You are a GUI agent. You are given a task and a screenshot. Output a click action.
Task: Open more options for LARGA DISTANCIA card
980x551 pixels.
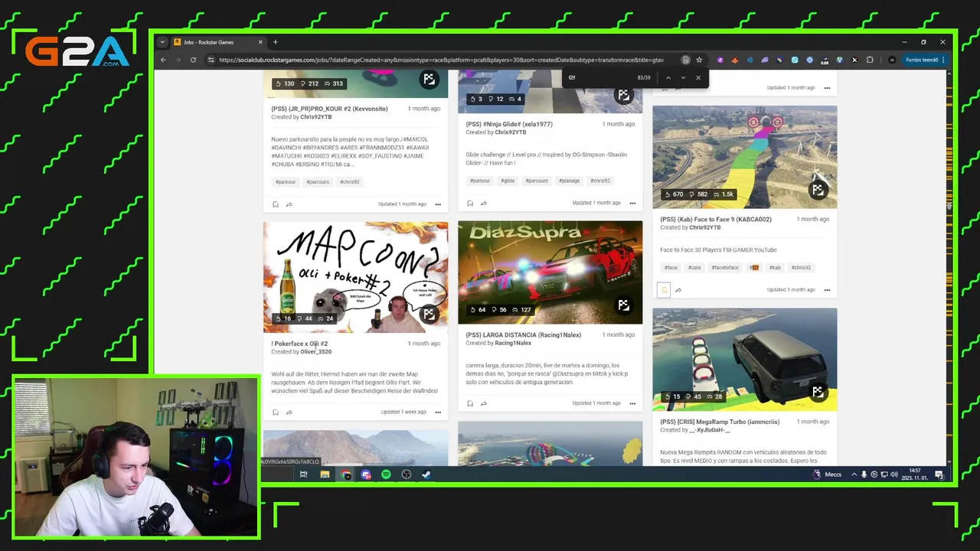tap(632, 403)
